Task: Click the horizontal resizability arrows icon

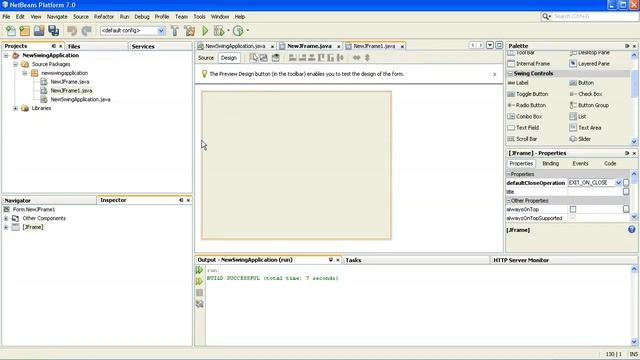Action: point(356,58)
